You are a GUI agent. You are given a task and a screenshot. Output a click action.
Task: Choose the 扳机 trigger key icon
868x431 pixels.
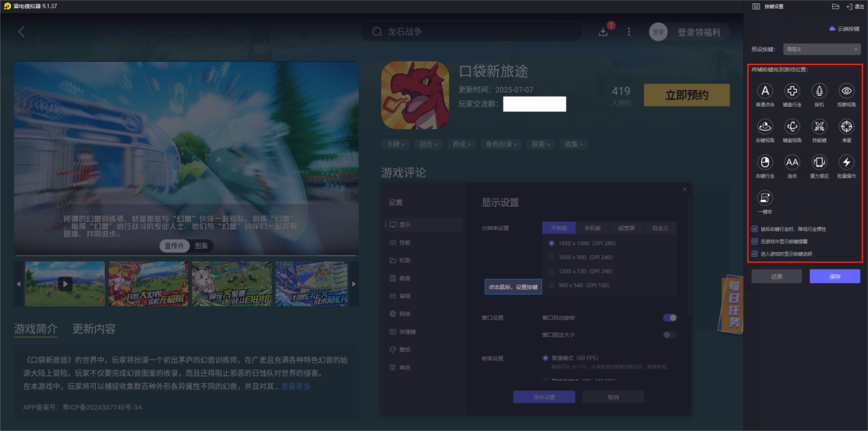(x=819, y=91)
